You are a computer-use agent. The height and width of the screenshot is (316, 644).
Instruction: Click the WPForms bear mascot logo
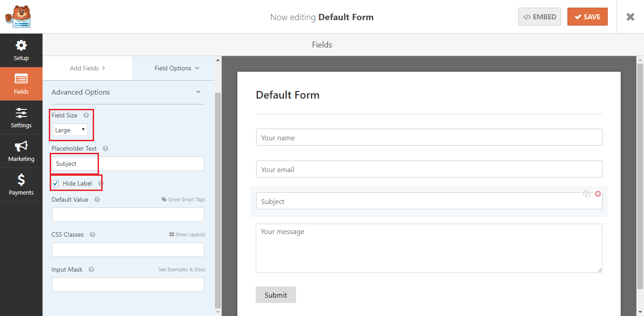click(18, 17)
